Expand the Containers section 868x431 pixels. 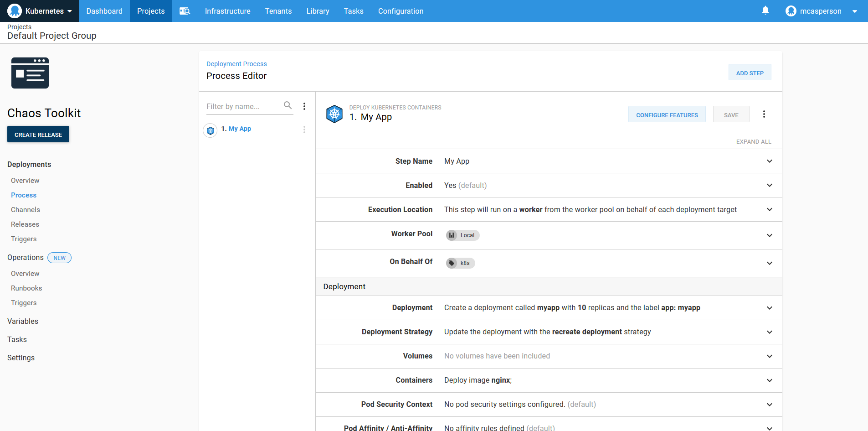[769, 380]
